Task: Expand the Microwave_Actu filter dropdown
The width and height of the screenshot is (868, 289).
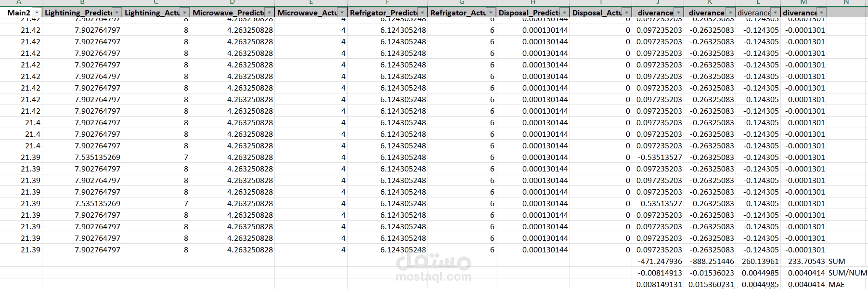Action: pos(342,13)
